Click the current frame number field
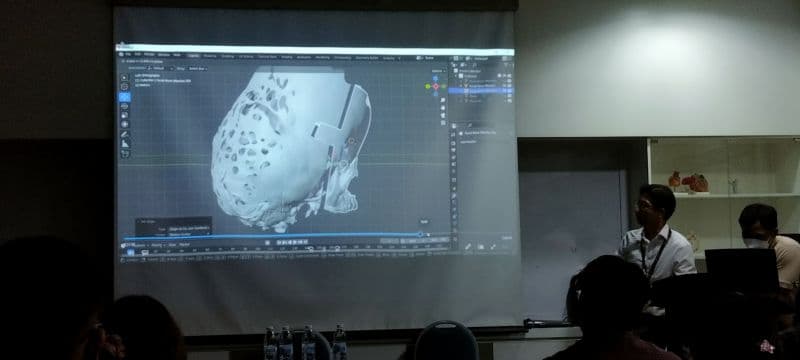The image size is (800, 360). point(390,240)
